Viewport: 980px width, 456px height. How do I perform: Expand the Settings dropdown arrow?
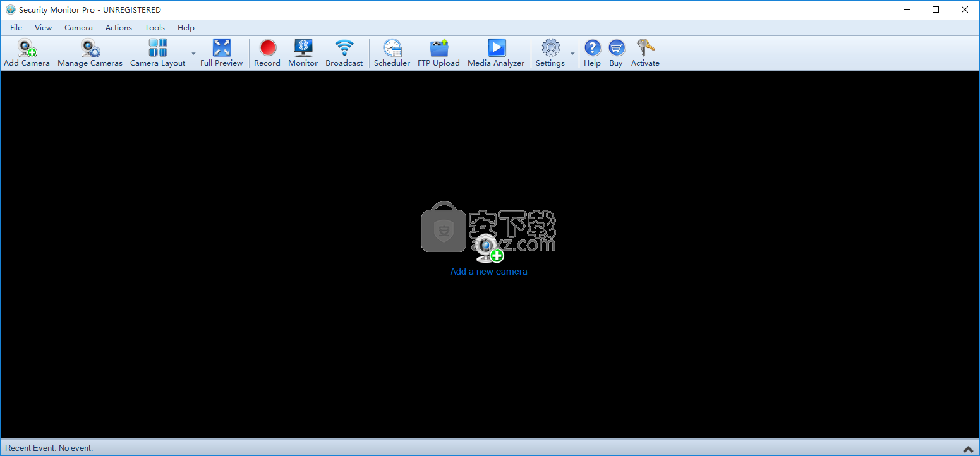point(572,54)
